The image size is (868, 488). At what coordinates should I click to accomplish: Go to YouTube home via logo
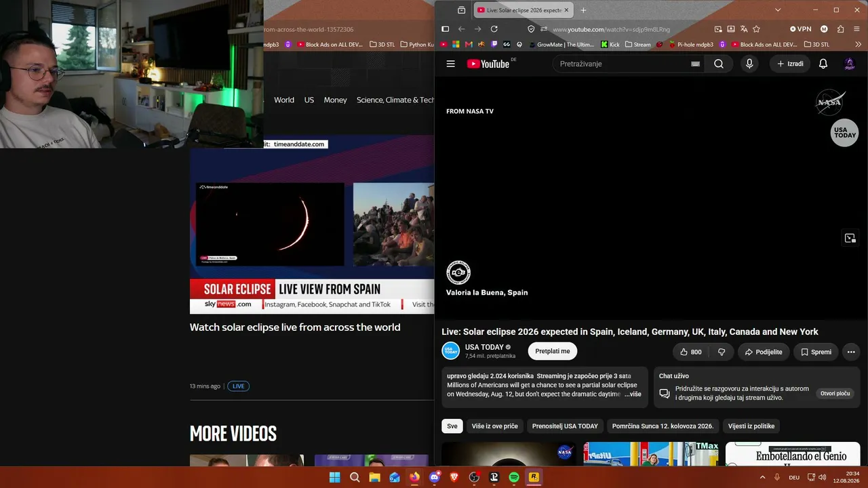coord(488,64)
